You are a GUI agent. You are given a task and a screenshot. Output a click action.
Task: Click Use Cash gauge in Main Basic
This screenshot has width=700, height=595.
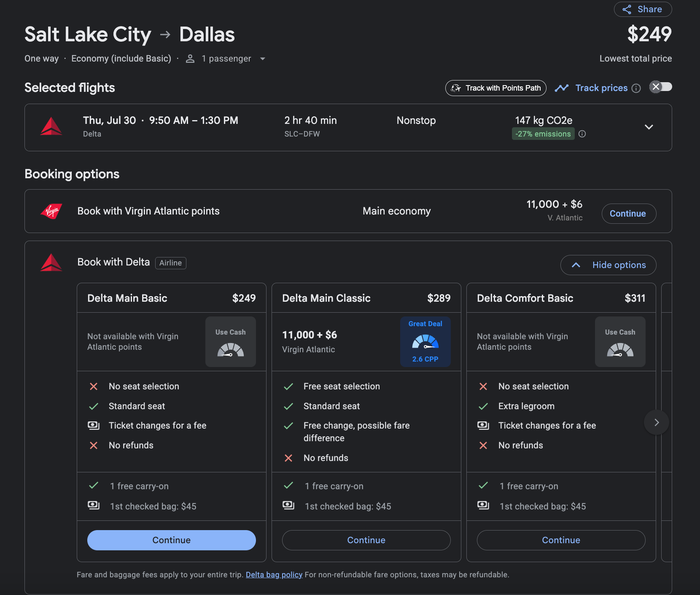pos(230,341)
